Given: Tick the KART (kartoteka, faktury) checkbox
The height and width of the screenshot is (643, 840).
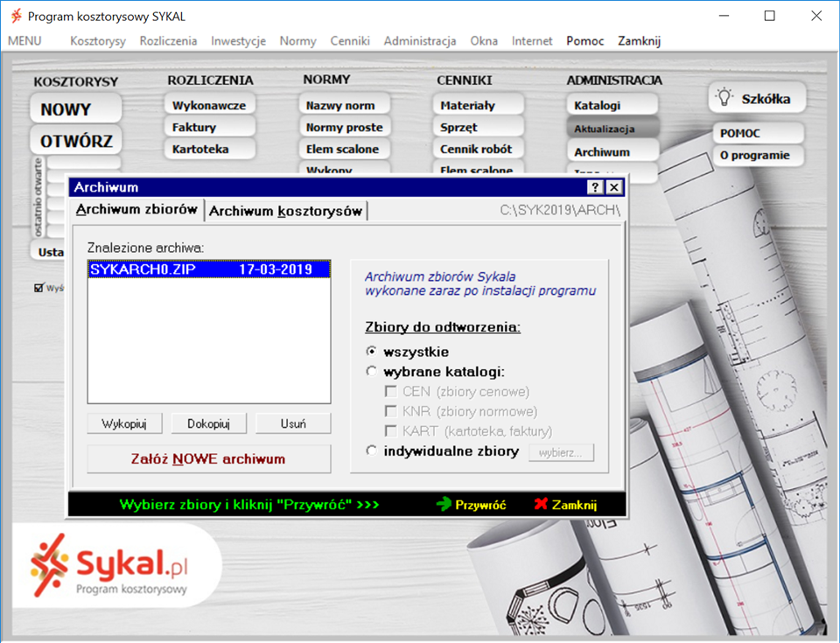Looking at the screenshot, I should 391,431.
